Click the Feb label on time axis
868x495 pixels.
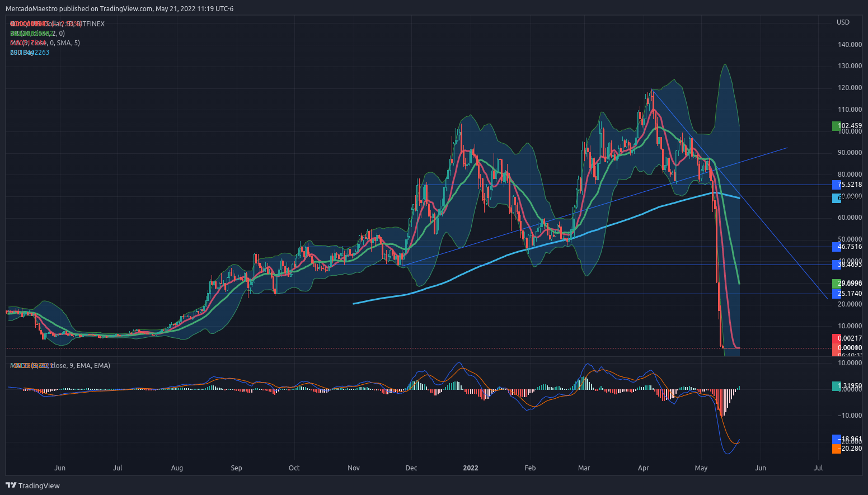pos(530,468)
